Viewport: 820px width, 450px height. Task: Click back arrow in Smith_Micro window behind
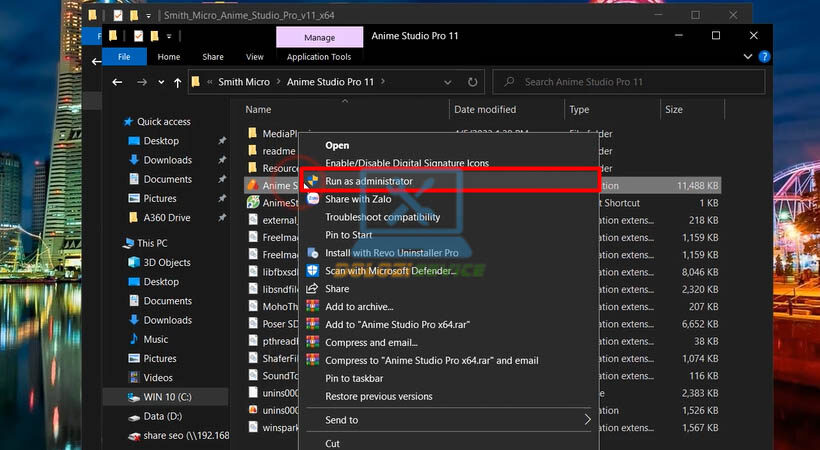96,62
